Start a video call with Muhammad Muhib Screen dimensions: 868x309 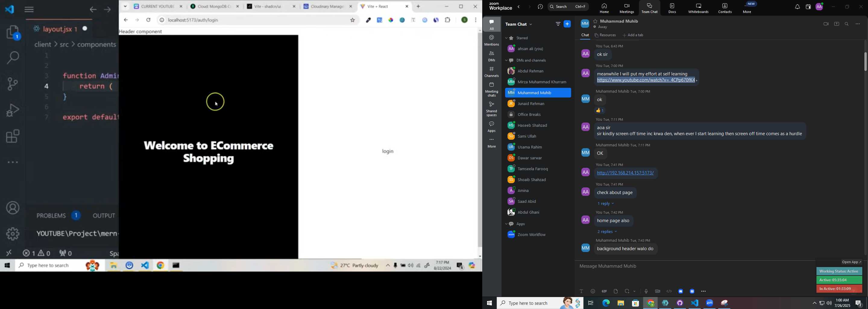[x=826, y=24]
